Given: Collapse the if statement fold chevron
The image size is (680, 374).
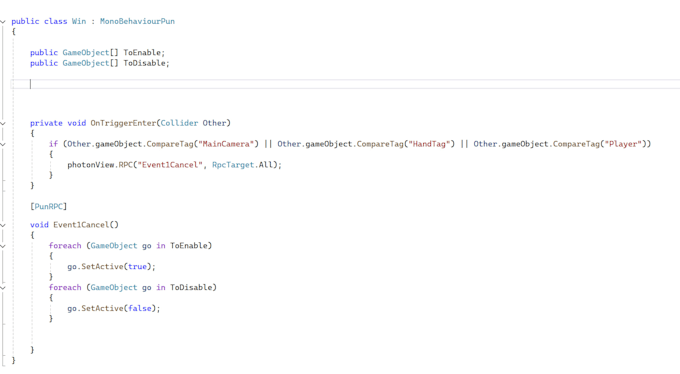Looking at the screenshot, I should pyautogui.click(x=3, y=144).
